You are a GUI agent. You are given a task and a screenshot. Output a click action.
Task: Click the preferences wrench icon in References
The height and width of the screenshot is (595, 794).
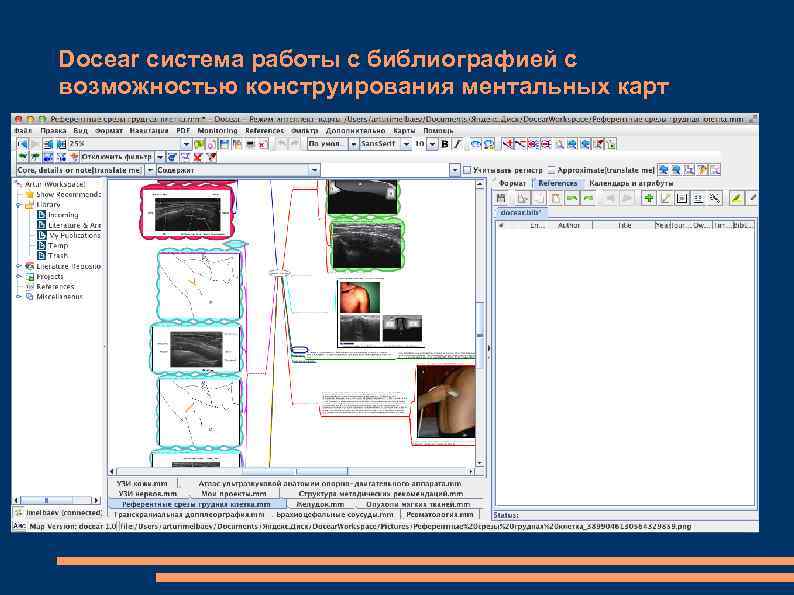(x=714, y=199)
